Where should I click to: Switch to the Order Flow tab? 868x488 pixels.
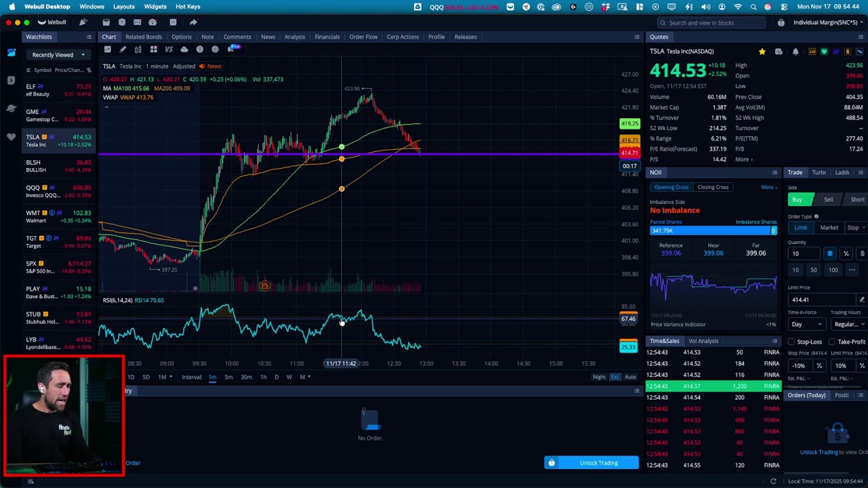click(363, 37)
